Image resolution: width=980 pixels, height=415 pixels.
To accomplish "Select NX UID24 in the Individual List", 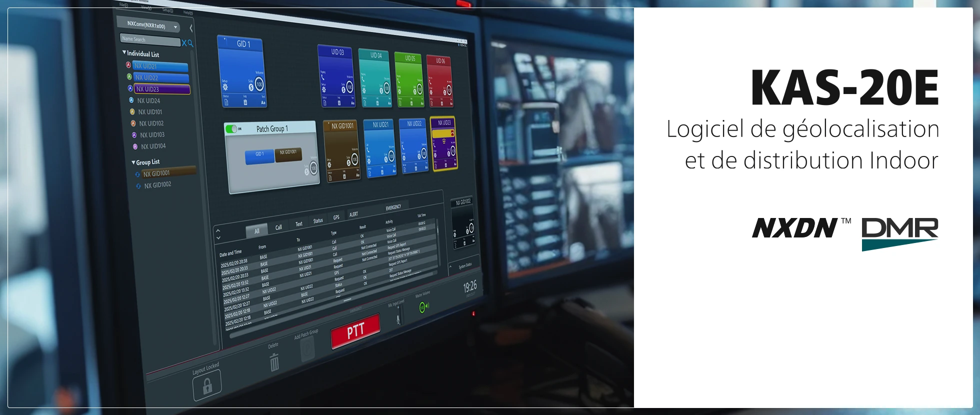I will tap(148, 100).
